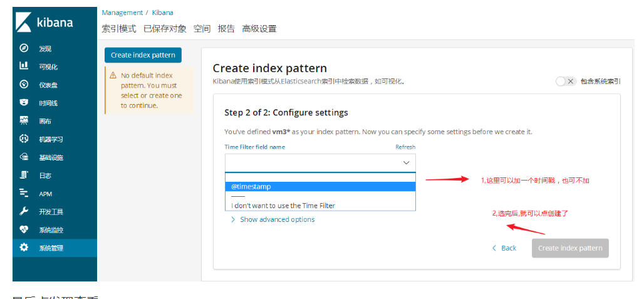The height and width of the screenshot is (299, 644).
Task: Open the 机器学习 icon
Action: pos(24,139)
